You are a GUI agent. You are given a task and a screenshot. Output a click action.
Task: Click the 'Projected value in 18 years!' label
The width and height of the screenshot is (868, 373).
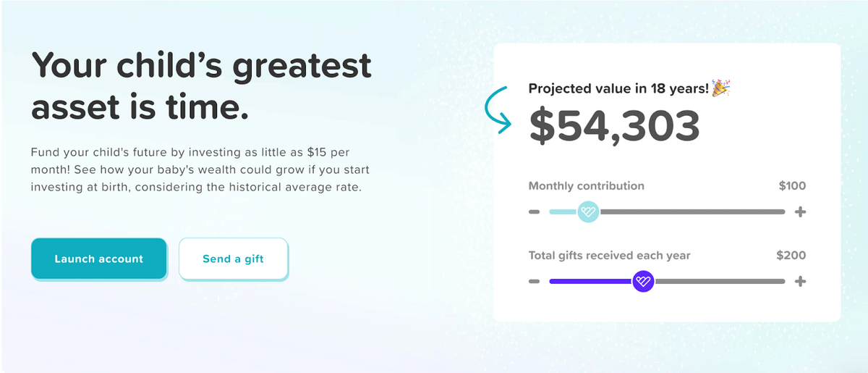[x=618, y=89]
